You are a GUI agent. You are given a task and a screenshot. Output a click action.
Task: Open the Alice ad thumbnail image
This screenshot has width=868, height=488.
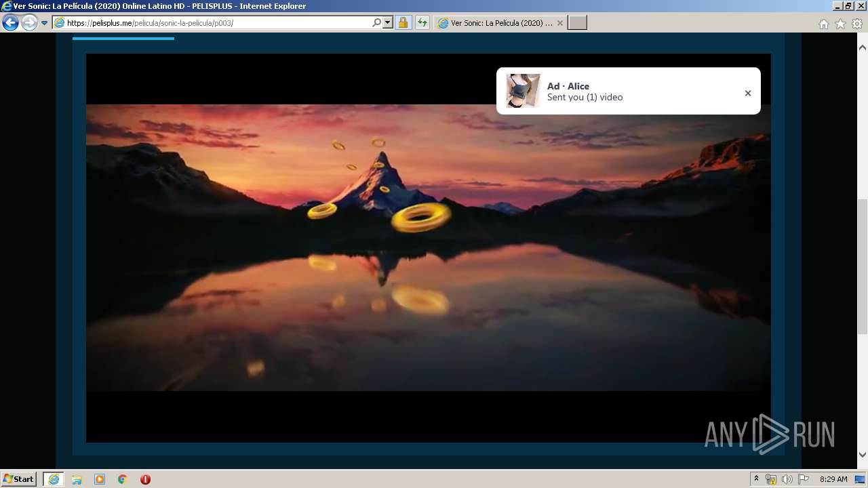(x=524, y=91)
